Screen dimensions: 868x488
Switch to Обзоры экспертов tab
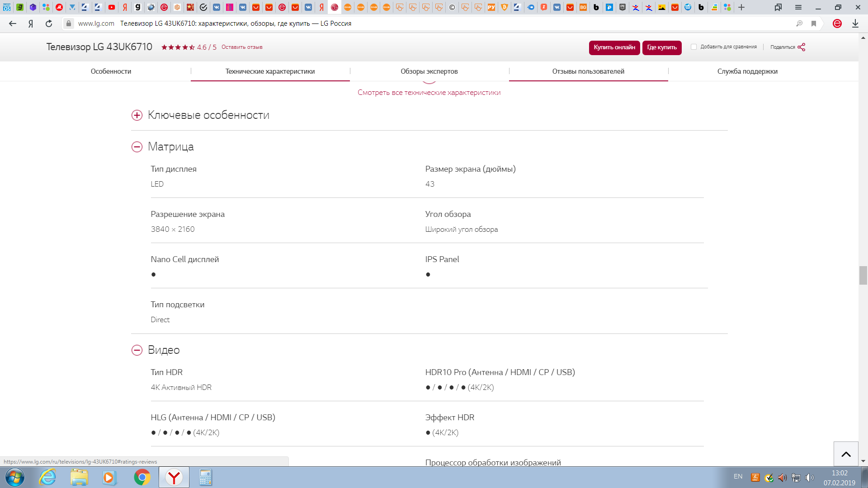(429, 71)
